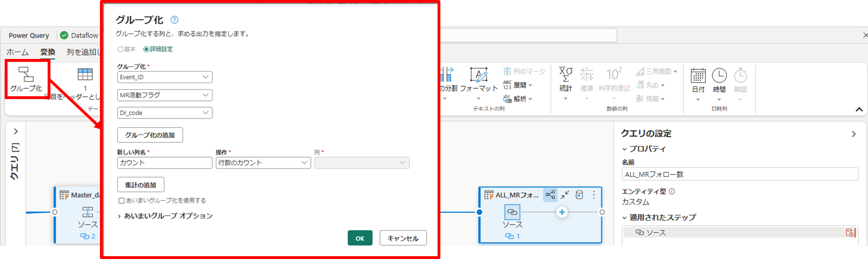This screenshot has width=868, height=259.
Task: Enable あいまいグループ化を使用する checkbox
Action: (122, 201)
